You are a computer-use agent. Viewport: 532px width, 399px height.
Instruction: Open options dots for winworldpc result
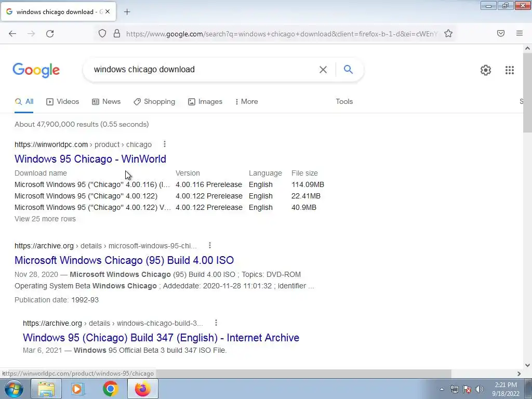165,144
